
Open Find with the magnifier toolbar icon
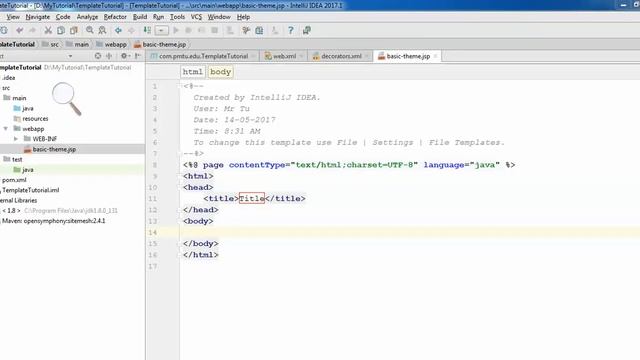pyautogui.click(x=89, y=31)
